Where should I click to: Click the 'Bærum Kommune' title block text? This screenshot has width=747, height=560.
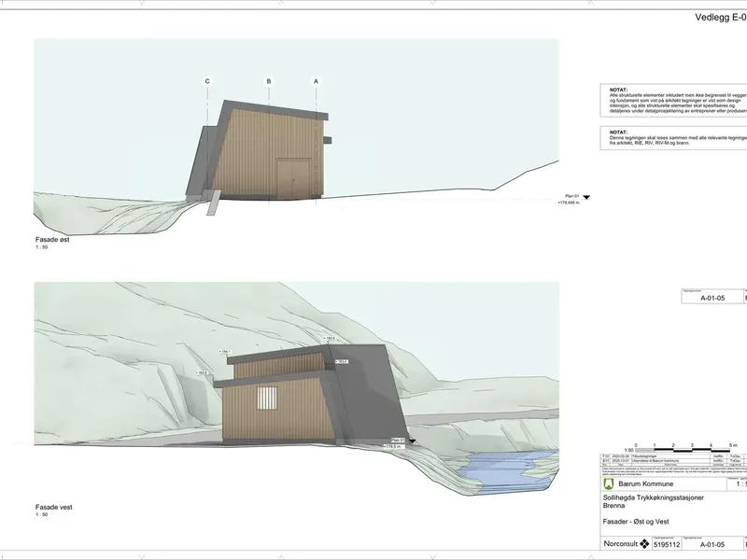646,483
